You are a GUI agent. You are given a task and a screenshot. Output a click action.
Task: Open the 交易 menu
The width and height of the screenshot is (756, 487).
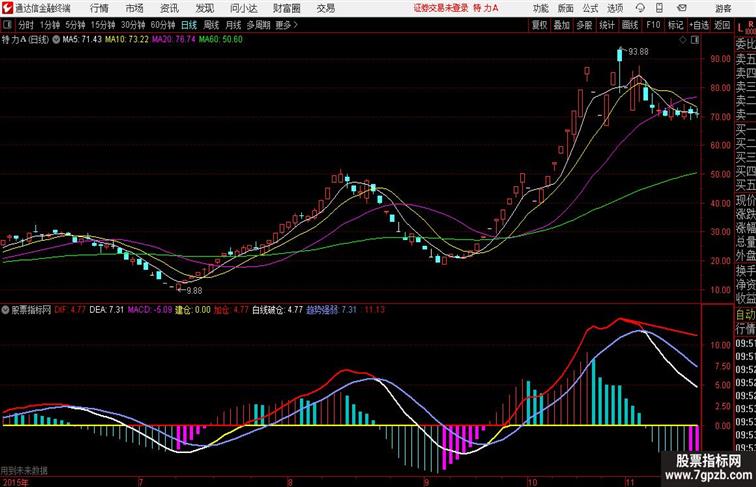tap(325, 8)
